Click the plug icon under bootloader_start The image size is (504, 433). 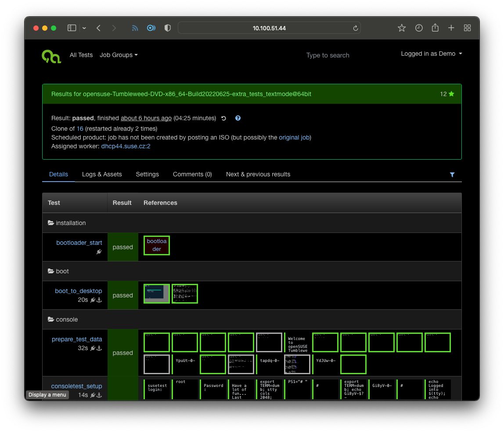(99, 252)
